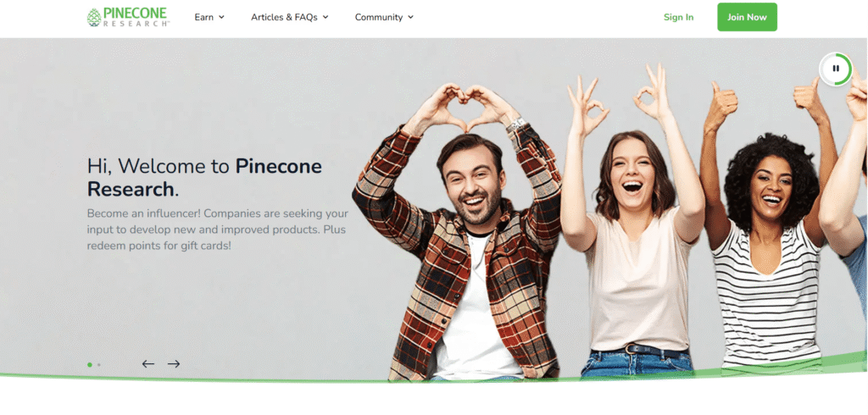Expand the chevron next to Earn
The height and width of the screenshot is (415, 868).
tap(221, 17)
